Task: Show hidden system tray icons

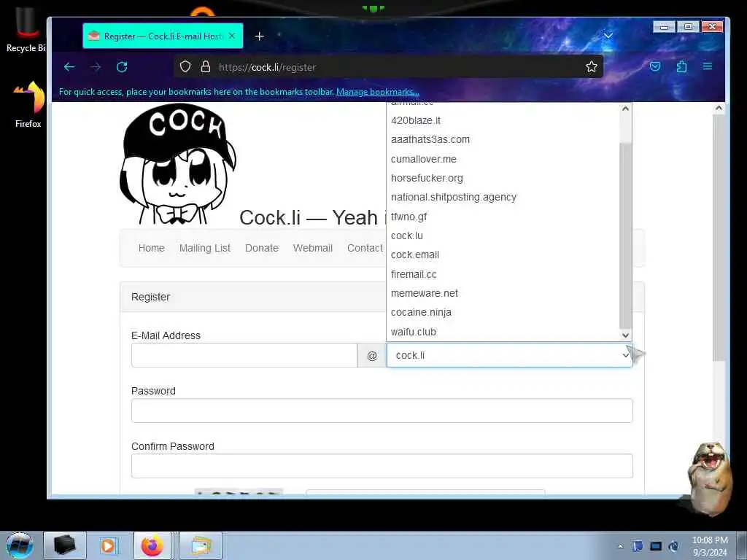Action: tap(620, 546)
